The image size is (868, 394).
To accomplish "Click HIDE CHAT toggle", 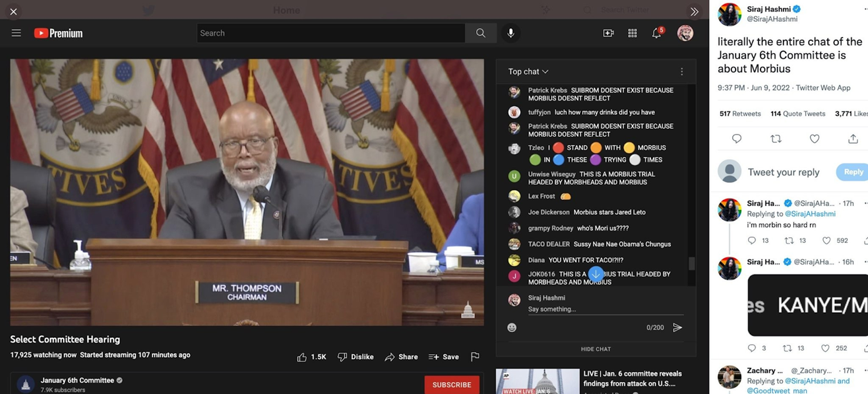I will pos(596,349).
